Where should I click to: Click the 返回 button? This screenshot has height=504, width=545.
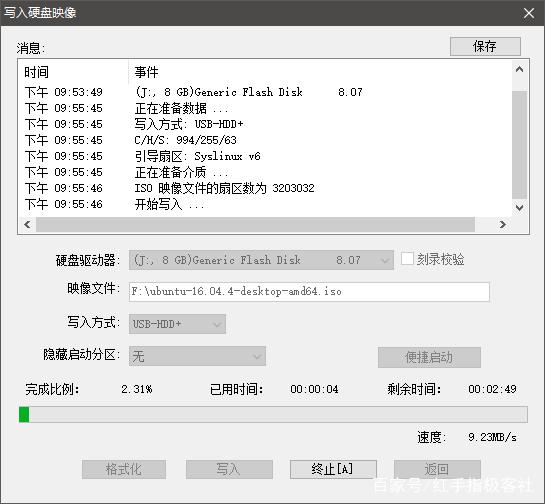pos(437,469)
